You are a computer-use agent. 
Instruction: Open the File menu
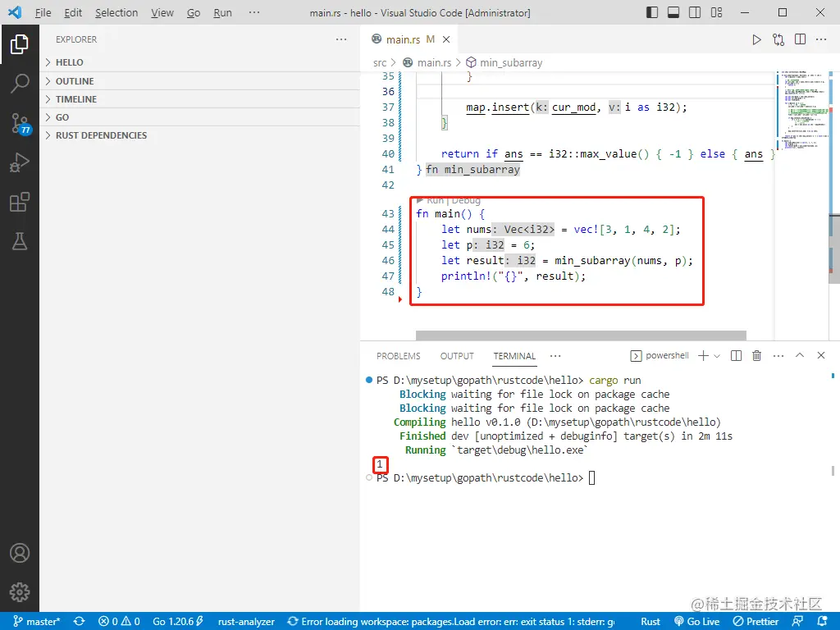coord(43,13)
